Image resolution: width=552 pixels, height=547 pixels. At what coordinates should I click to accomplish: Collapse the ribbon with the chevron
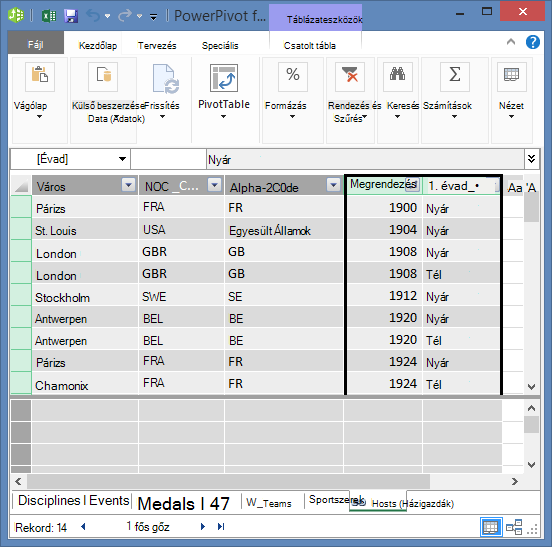coord(511,42)
